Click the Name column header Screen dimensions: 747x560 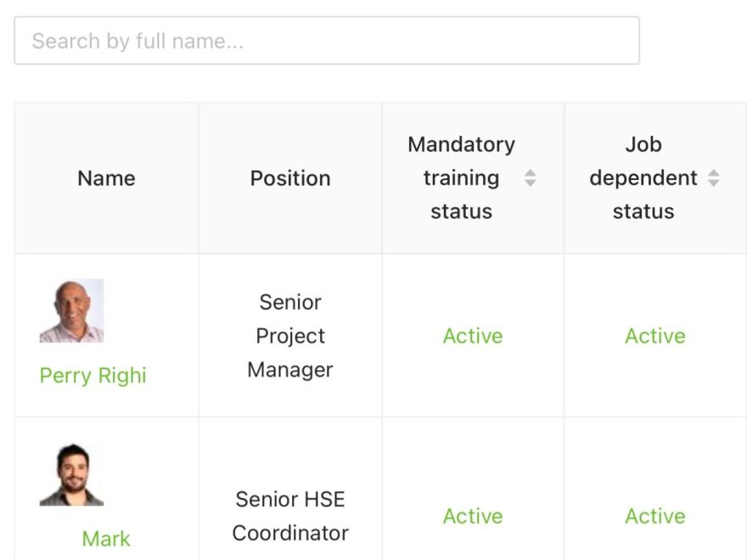[x=106, y=178]
